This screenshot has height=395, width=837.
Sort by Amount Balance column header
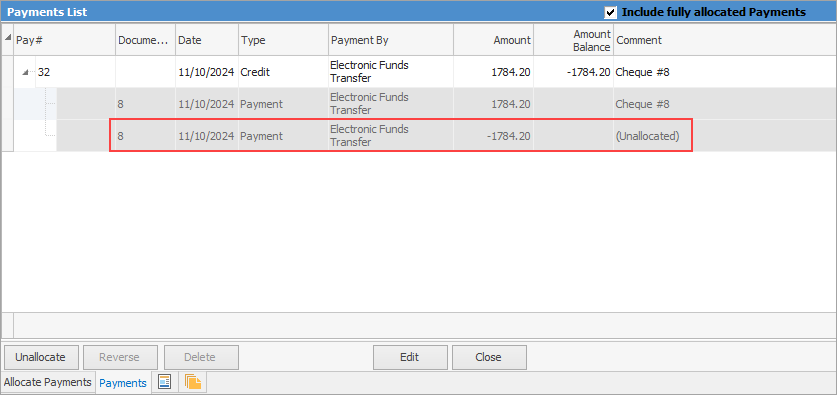pyautogui.click(x=573, y=40)
